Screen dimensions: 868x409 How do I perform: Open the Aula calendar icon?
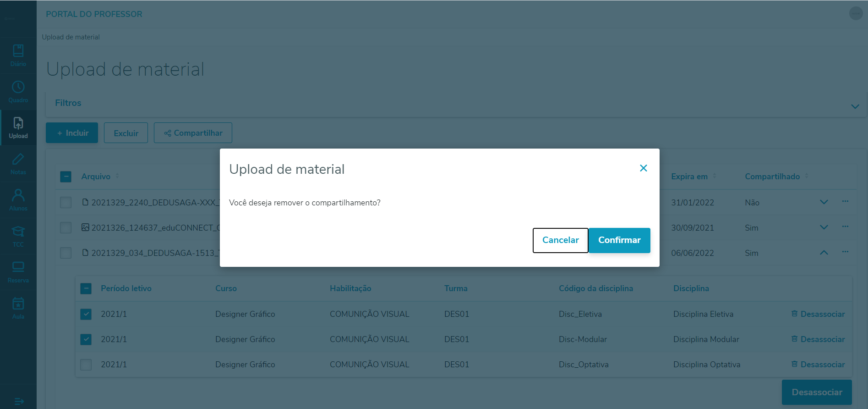[18, 308]
